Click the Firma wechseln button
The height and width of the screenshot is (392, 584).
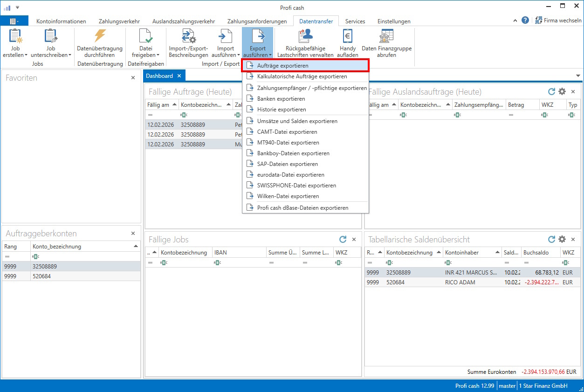click(x=558, y=20)
